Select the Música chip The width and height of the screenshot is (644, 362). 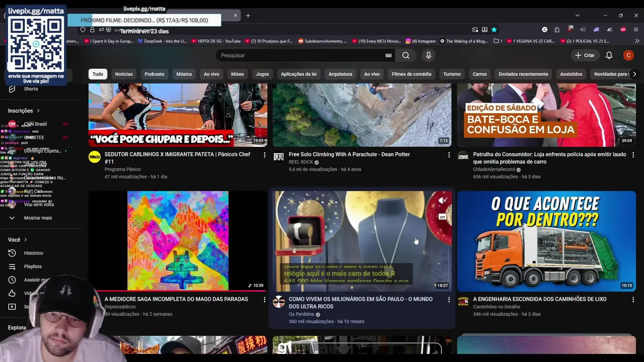pos(184,74)
